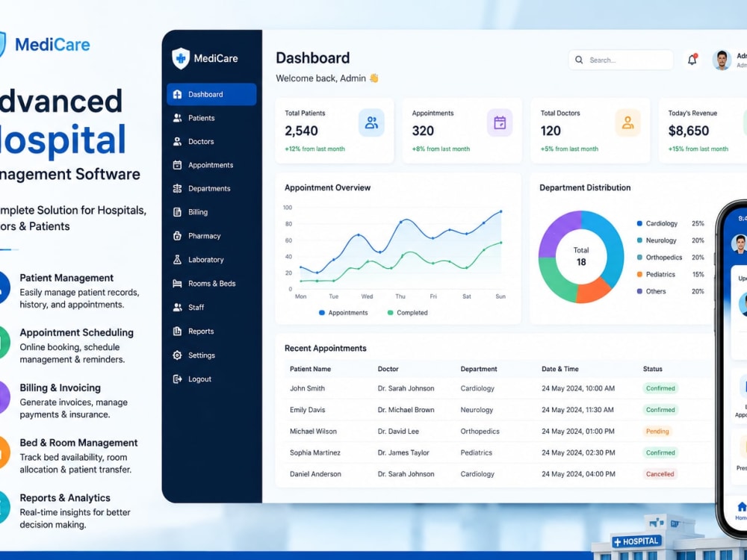Click the Total Patients people icon
This screenshot has height=560, width=747.
371,123
